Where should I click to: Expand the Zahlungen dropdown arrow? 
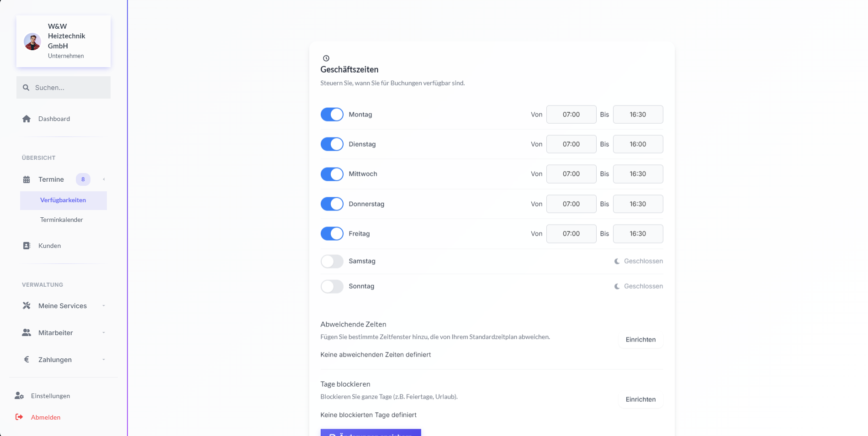104,360
